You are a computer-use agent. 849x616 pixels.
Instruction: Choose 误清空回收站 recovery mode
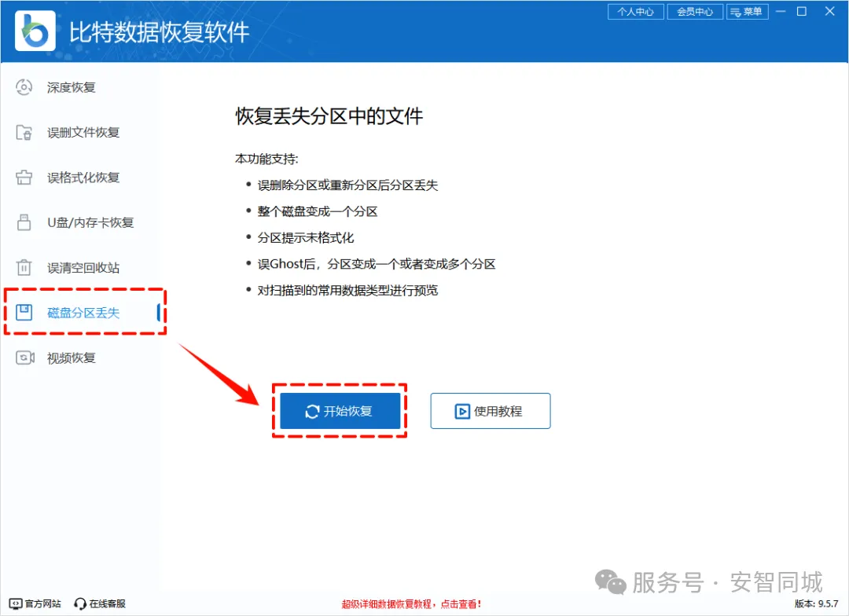[x=83, y=267]
